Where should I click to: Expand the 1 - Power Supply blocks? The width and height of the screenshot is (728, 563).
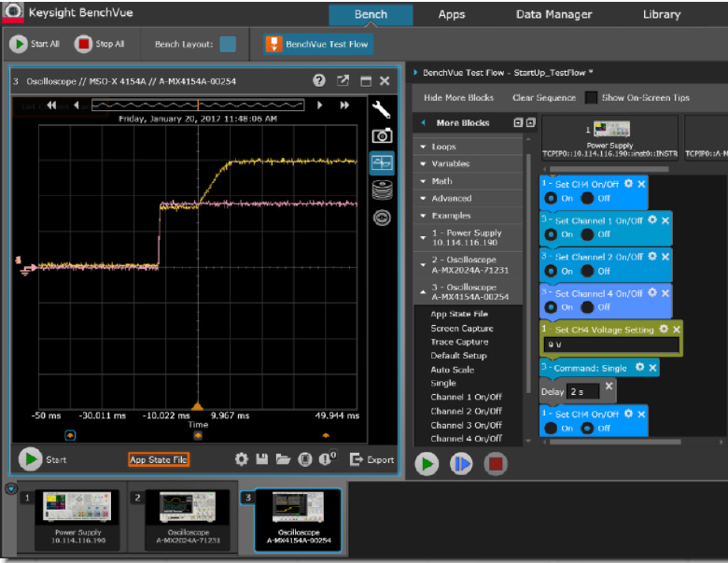point(468,237)
